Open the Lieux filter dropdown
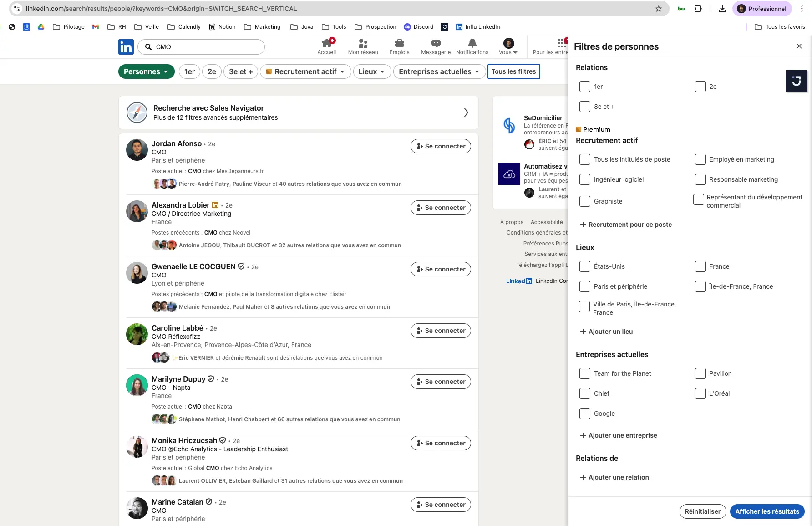Image resolution: width=812 pixels, height=526 pixels. click(372, 71)
